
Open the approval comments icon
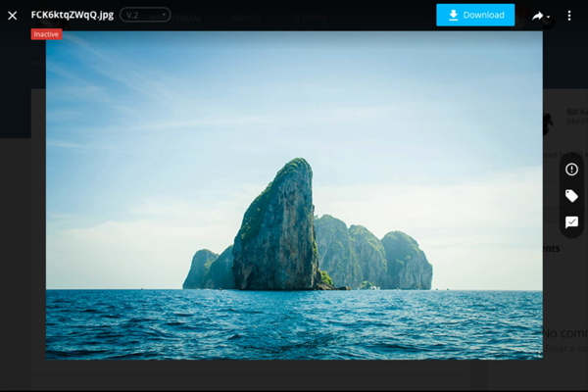(571, 222)
